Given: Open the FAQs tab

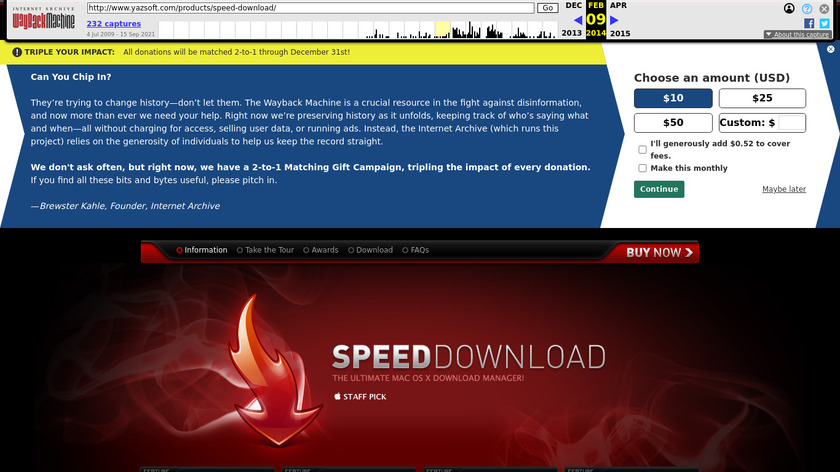Looking at the screenshot, I should pyautogui.click(x=416, y=250).
